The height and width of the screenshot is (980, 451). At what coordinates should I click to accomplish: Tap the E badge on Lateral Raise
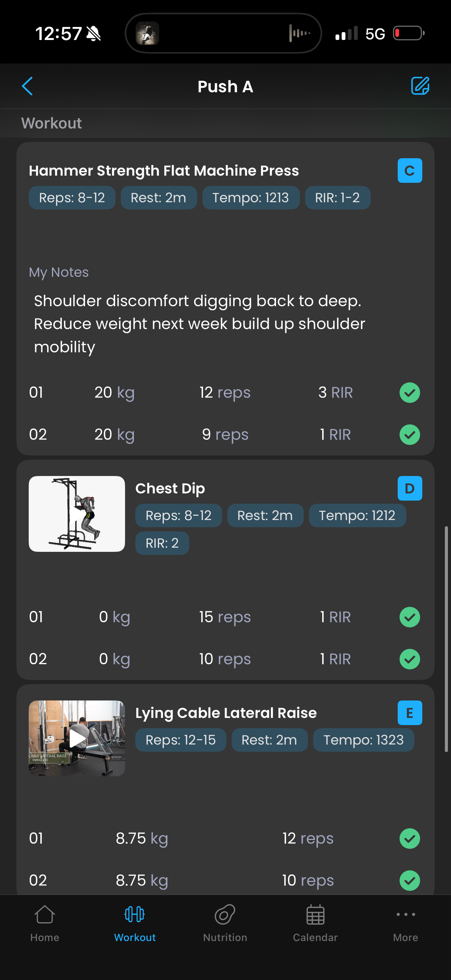(410, 712)
